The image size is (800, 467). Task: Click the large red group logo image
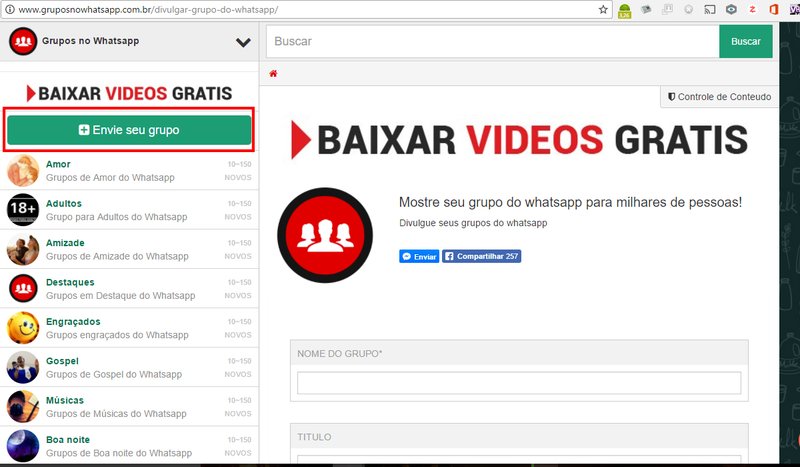325,235
